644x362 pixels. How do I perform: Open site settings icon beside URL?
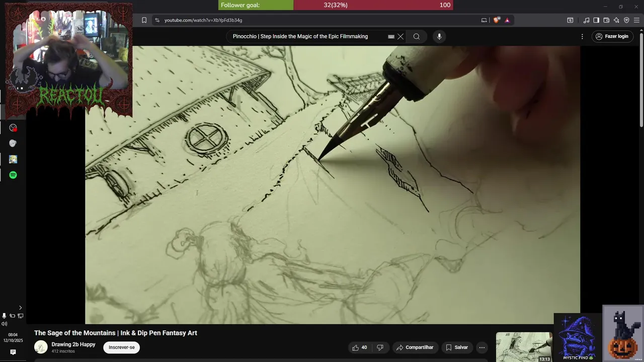click(157, 20)
